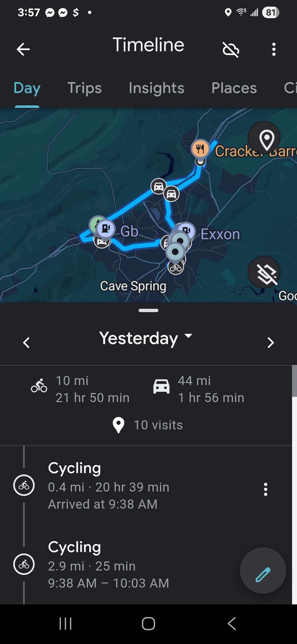Screen dimensions: 297x644
Task: Tap the bottom sheet drag handle
Action: 148,310
